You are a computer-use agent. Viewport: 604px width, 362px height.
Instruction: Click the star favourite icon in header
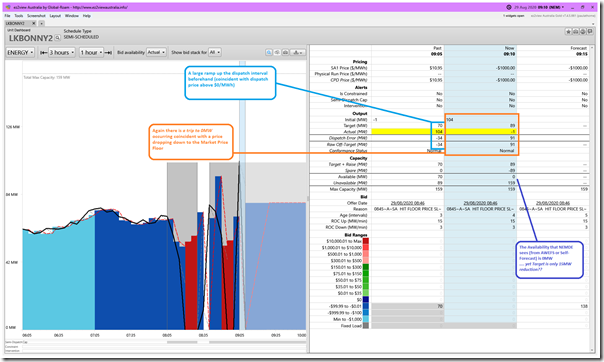tap(568, 32)
